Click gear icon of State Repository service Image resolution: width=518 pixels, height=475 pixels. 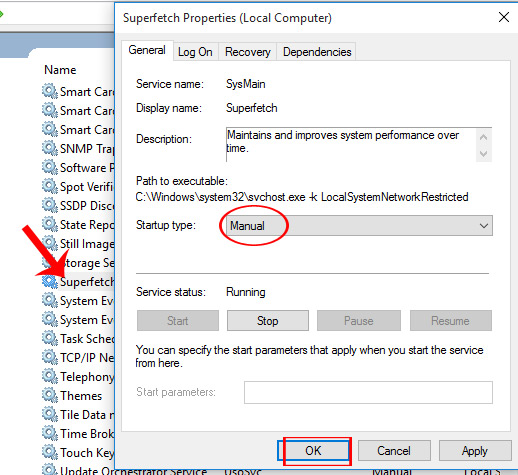pos(50,224)
